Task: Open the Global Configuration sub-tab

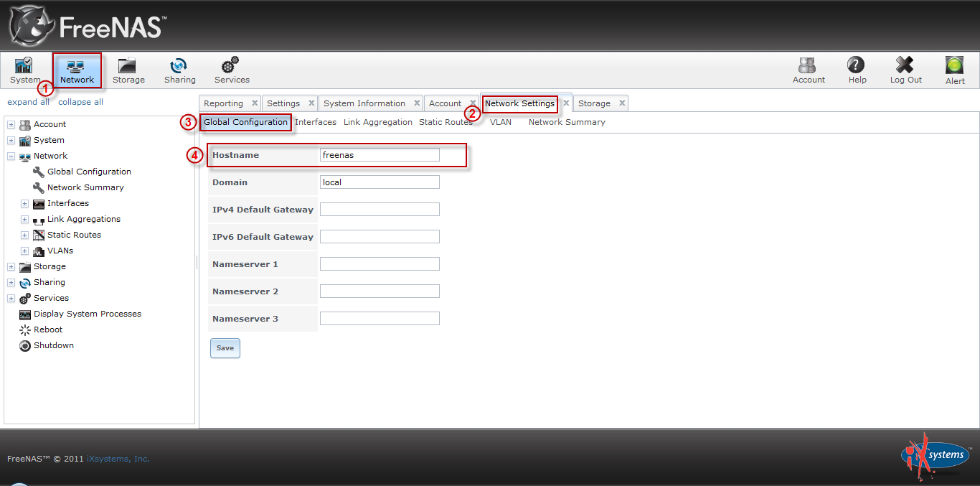Action: 245,122
